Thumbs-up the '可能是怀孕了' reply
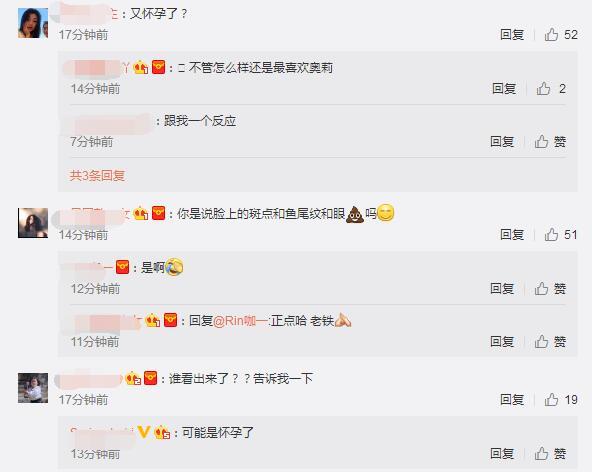Image resolution: width=592 pixels, height=472 pixels. click(550, 453)
